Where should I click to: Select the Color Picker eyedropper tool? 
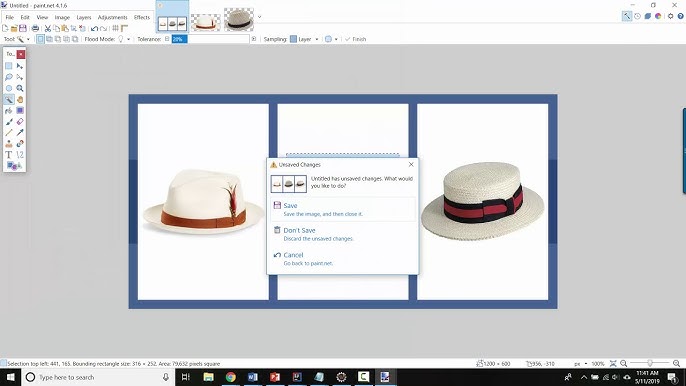[20, 133]
